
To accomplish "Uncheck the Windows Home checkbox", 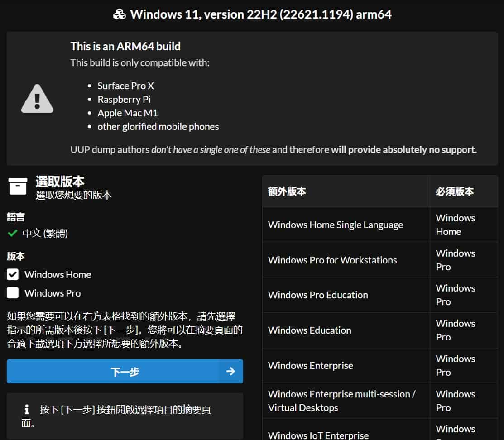I will click(13, 274).
